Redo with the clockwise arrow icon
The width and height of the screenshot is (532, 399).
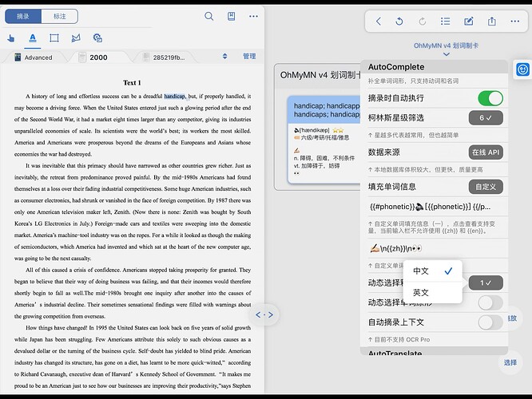pos(423,22)
